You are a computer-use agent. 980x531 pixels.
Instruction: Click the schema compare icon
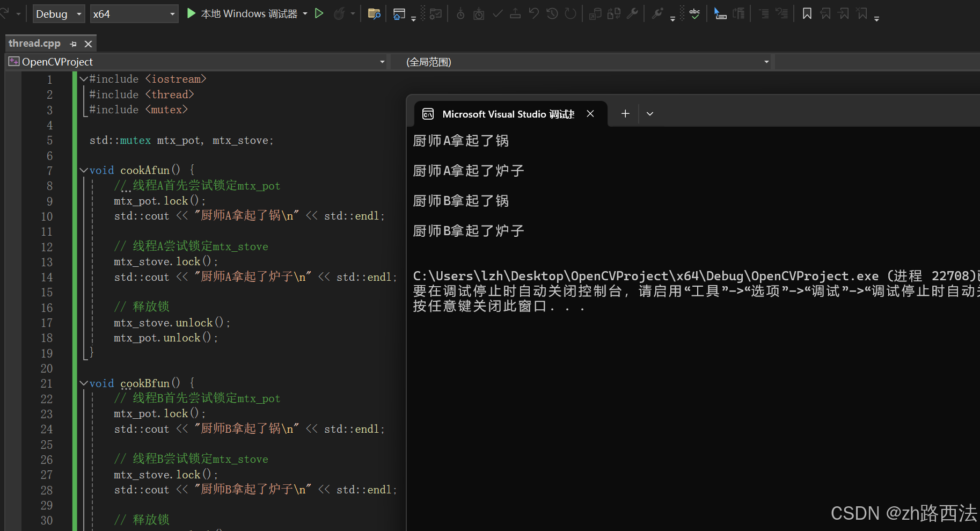pos(614,13)
